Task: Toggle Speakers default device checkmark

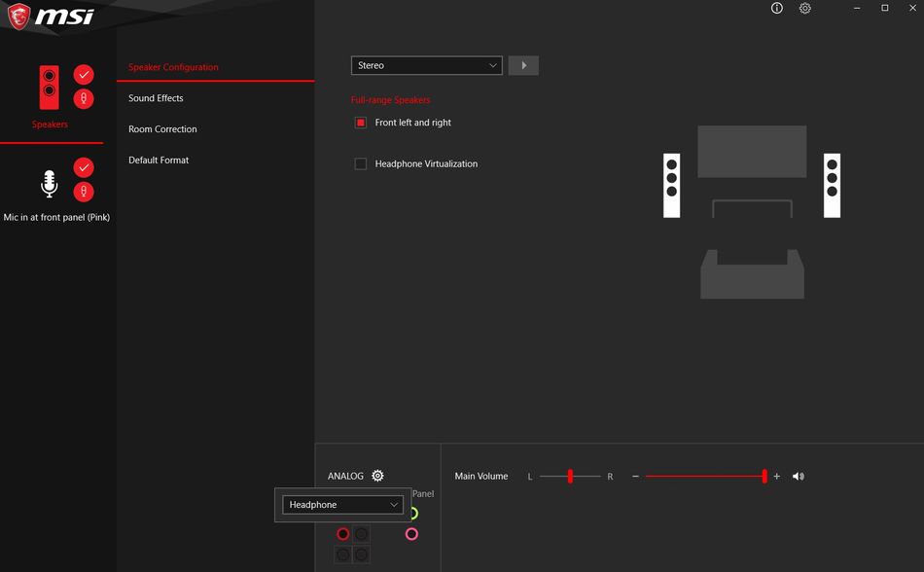Action: click(x=84, y=75)
